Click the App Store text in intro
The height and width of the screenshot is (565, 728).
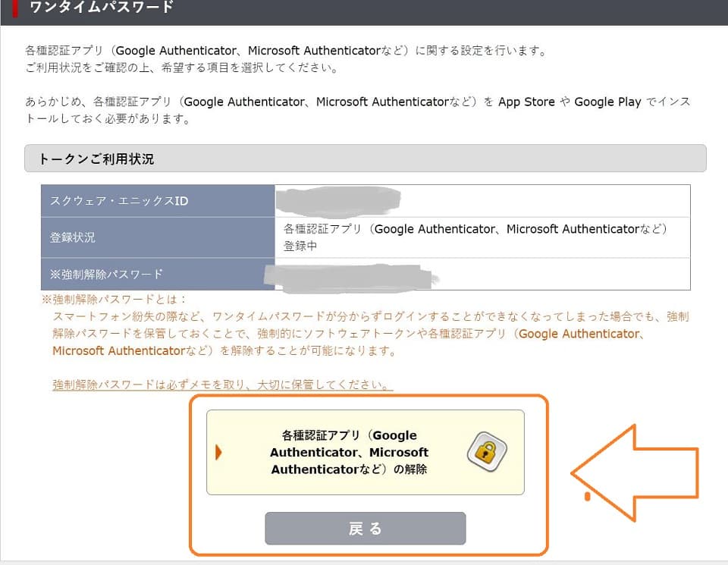526,102
